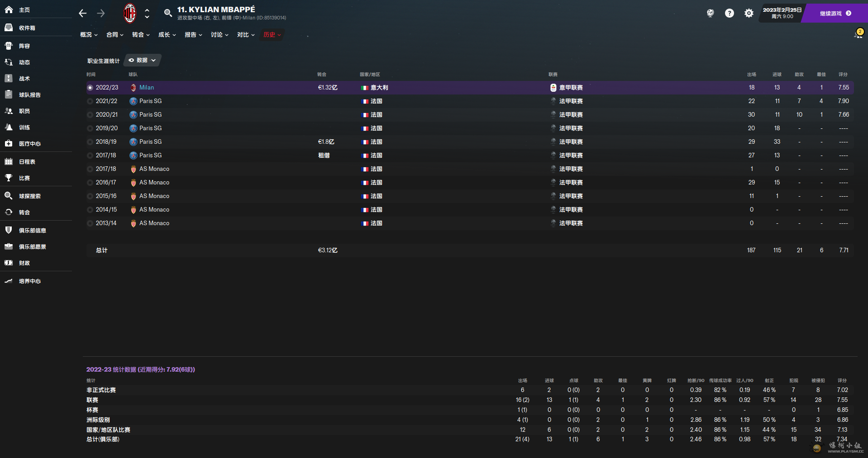Select the 2018/19 Paris SG season radio
868x458 pixels.
90,142
